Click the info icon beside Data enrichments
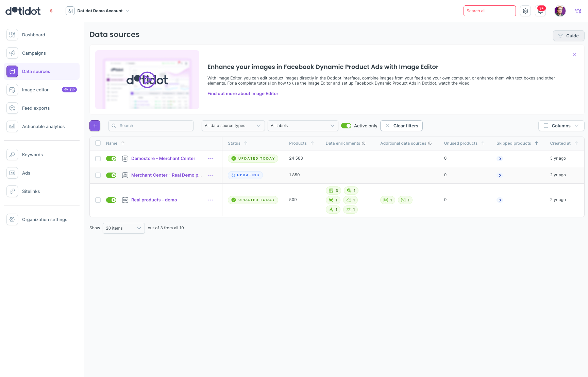This screenshot has height=377, width=588. pos(364,143)
